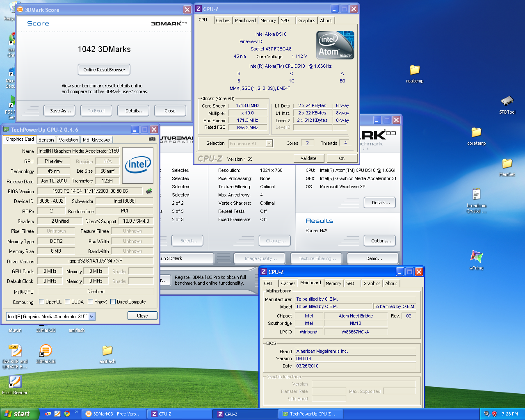Open SPD tab in CPU-Z window showing Motherboard info
The image size is (525, 420).
click(x=350, y=283)
